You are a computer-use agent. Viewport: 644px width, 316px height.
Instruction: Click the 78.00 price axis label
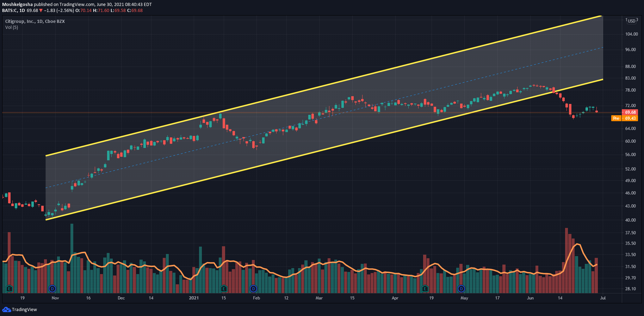(630, 90)
